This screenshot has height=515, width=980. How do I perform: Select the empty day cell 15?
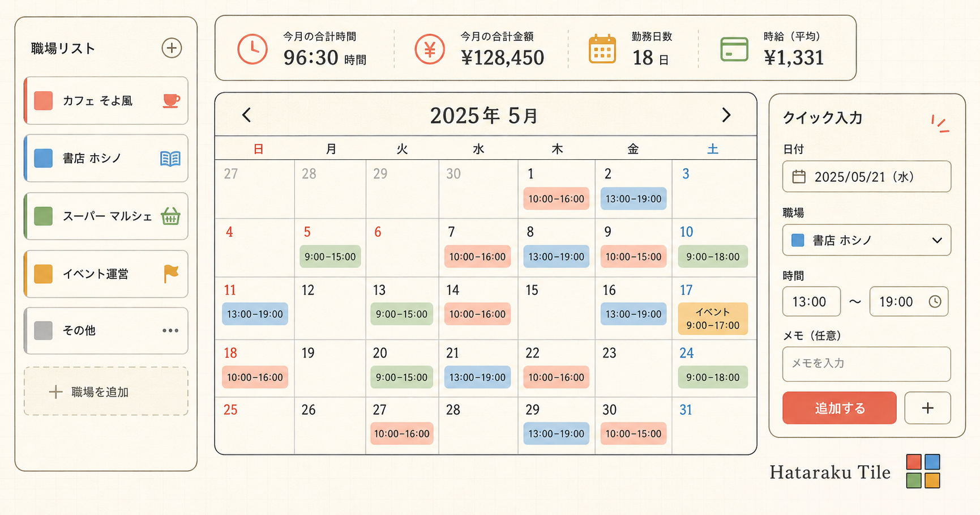point(556,308)
